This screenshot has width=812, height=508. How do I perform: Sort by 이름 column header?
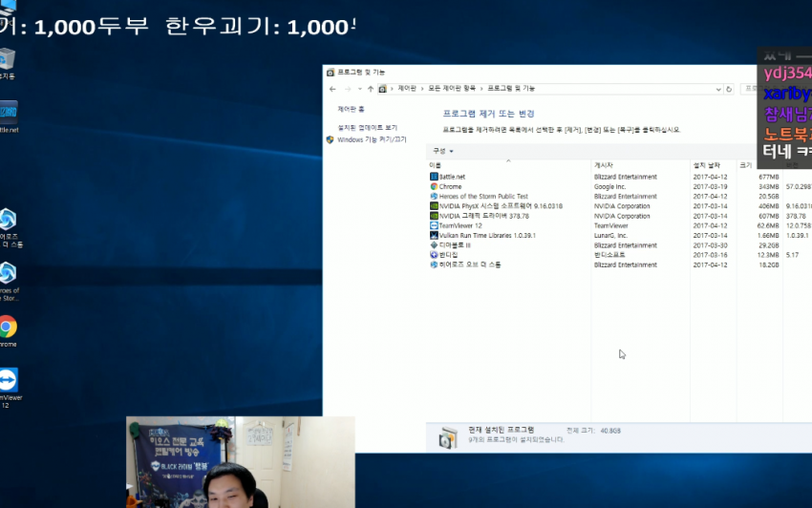pos(435,165)
